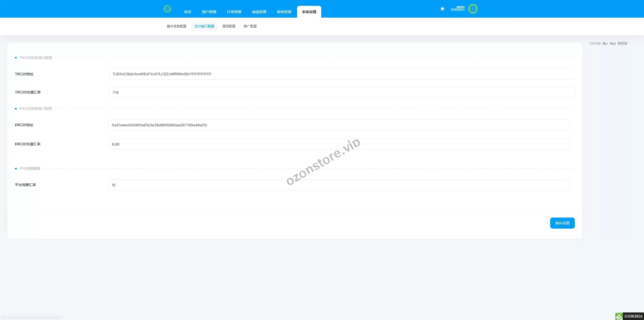Click the admin user avatar icon
The width and height of the screenshot is (644, 320).
coord(473,9)
